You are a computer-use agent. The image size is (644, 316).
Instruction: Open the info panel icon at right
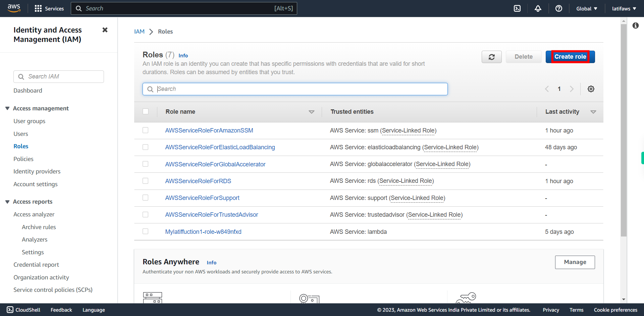636,25
